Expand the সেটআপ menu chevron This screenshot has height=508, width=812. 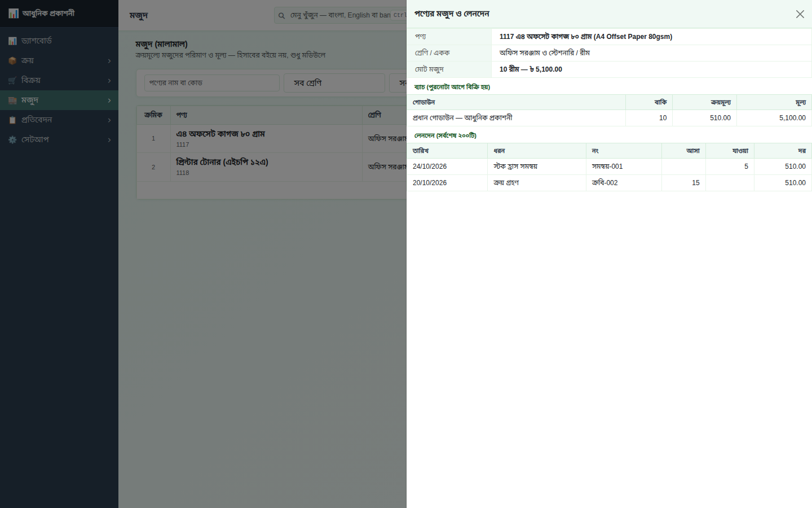point(109,140)
